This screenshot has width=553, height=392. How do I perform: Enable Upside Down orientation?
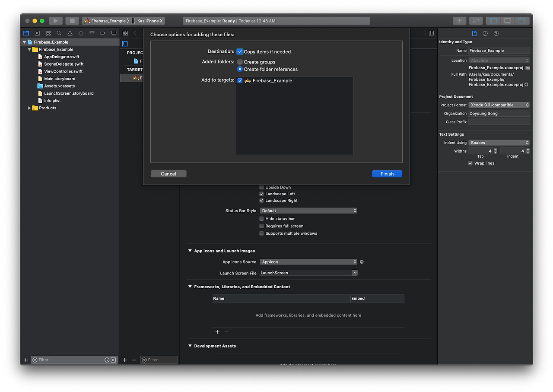click(x=261, y=188)
